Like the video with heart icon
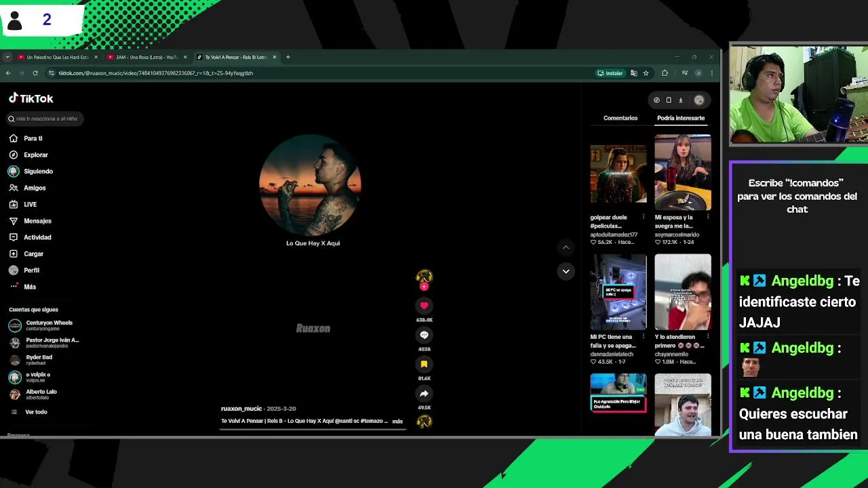 [424, 306]
